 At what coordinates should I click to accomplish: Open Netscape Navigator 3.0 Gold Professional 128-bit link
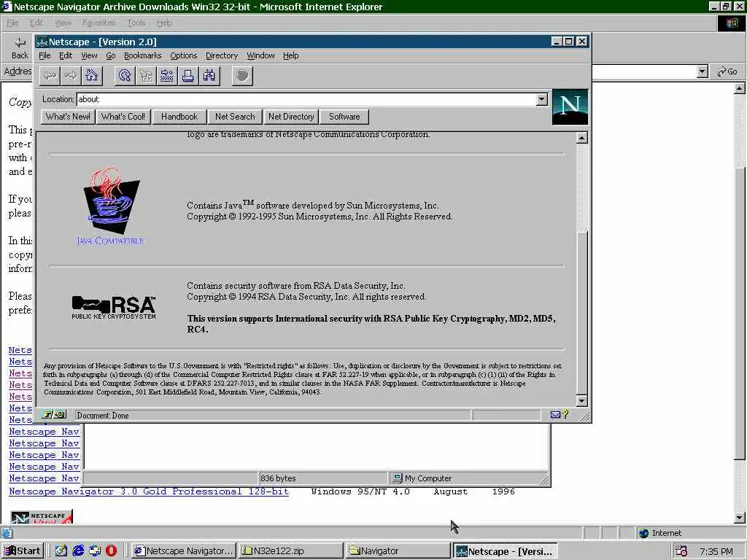pyautogui.click(x=149, y=491)
